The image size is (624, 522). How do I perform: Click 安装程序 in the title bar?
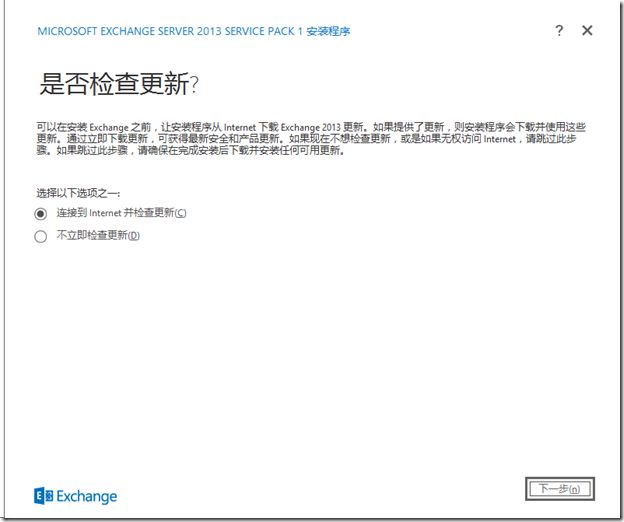pos(328,31)
